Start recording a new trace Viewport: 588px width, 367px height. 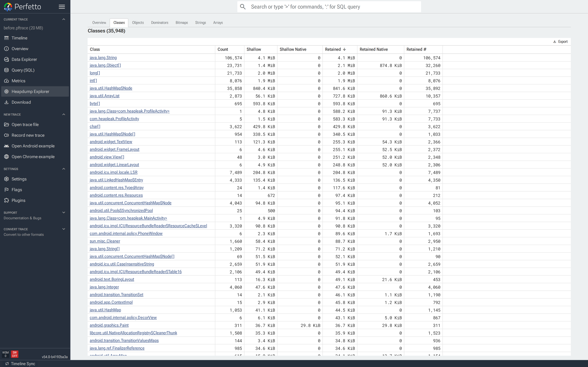pos(28,135)
